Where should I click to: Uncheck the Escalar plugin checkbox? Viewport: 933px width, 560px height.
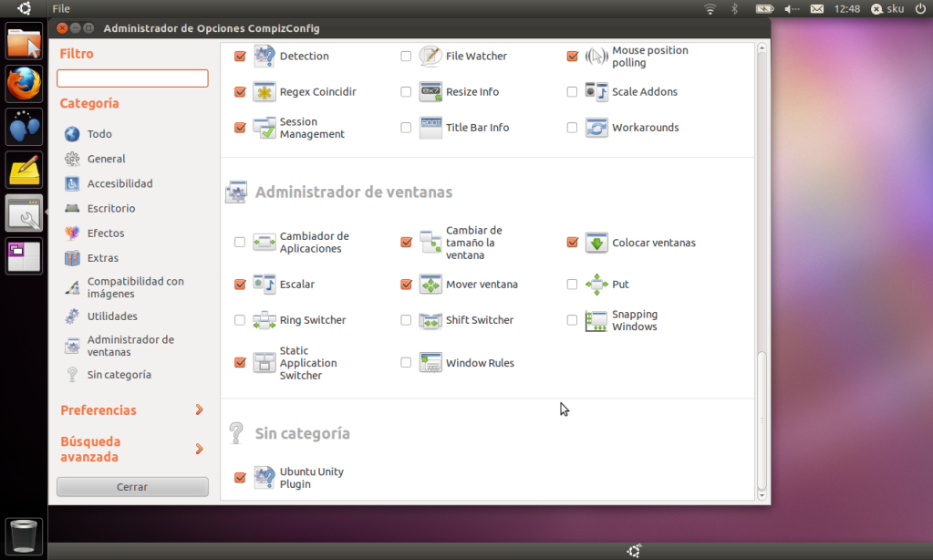tap(240, 284)
